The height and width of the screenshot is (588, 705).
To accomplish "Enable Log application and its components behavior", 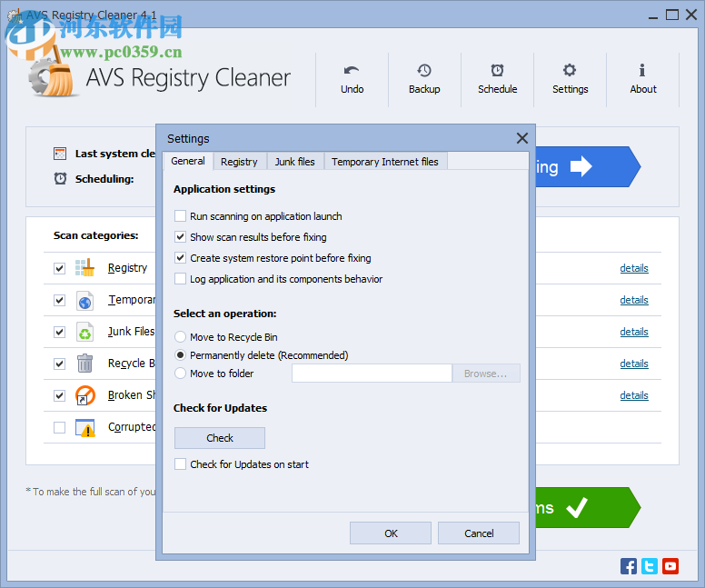I will (180, 278).
